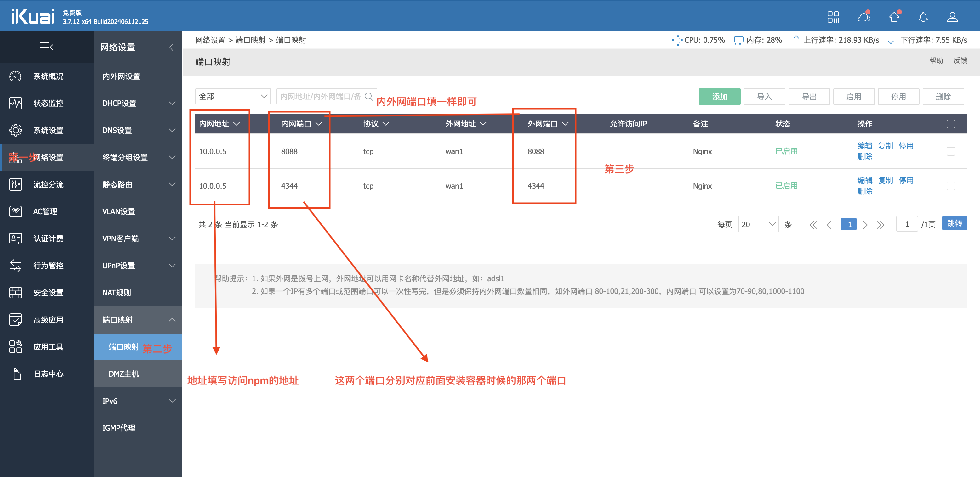This screenshot has height=477, width=980.
Task: Click the 删除 toolbar button
Action: pyautogui.click(x=943, y=97)
